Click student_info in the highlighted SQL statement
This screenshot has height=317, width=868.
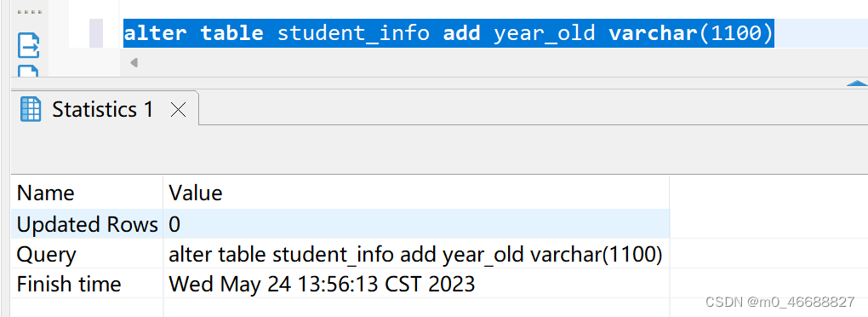click(354, 33)
